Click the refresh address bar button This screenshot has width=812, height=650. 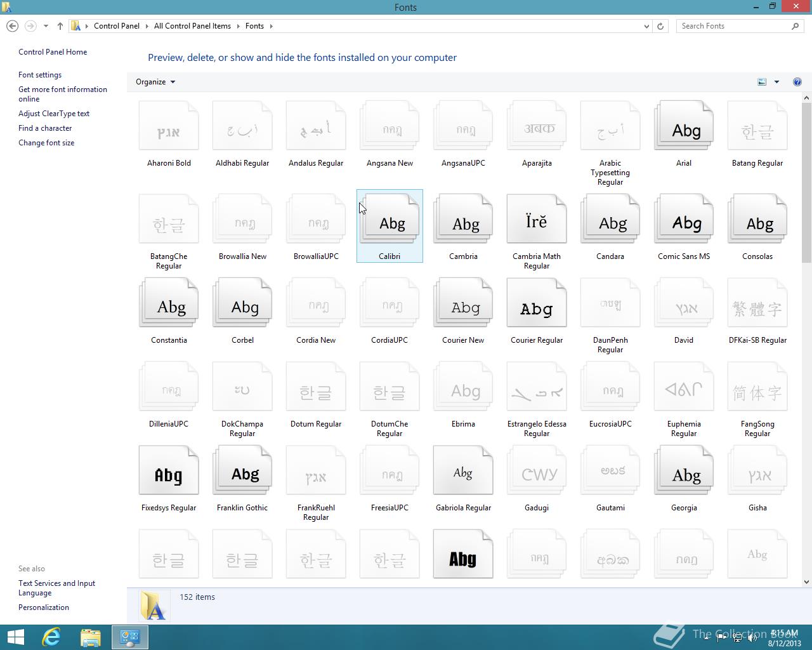[660, 26]
